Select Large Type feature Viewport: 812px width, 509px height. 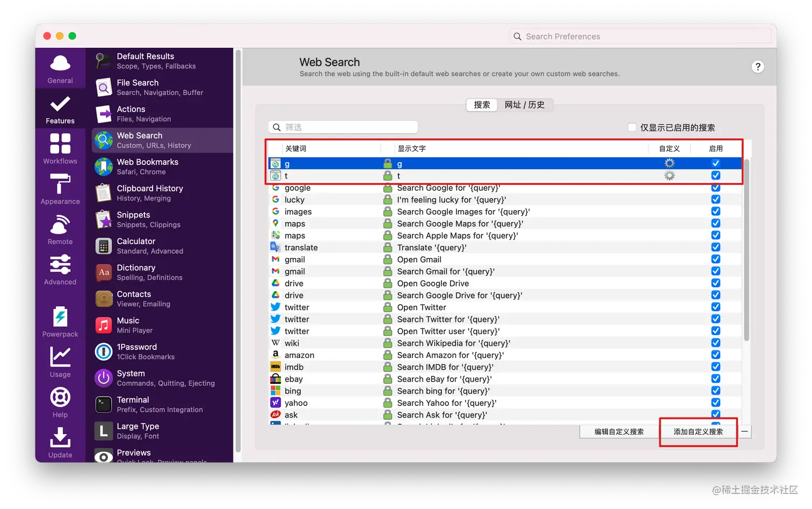(x=162, y=431)
